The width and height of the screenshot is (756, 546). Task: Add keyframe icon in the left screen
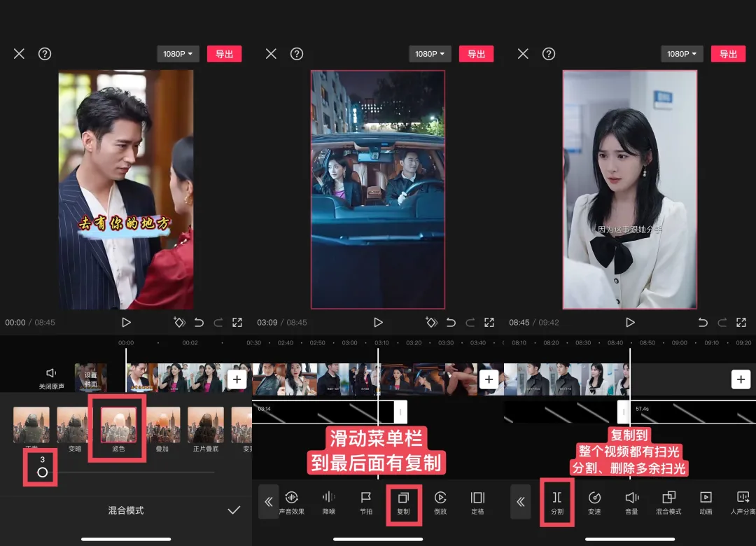[x=179, y=322]
